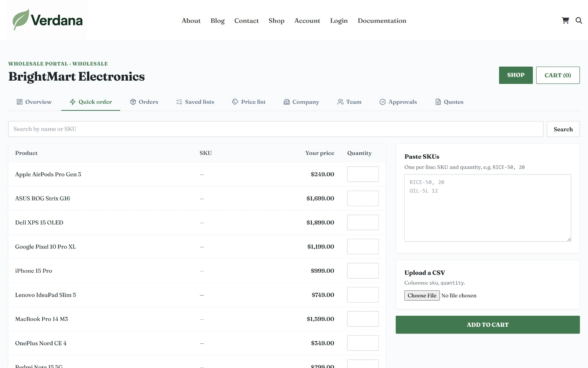Click the Team people icon
This screenshot has height=368, width=588.
[340, 102]
